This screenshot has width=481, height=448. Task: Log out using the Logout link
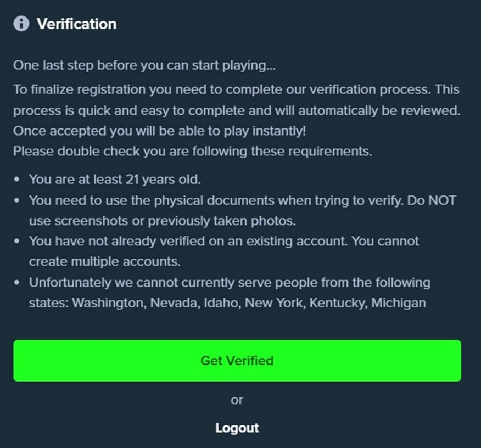[237, 428]
